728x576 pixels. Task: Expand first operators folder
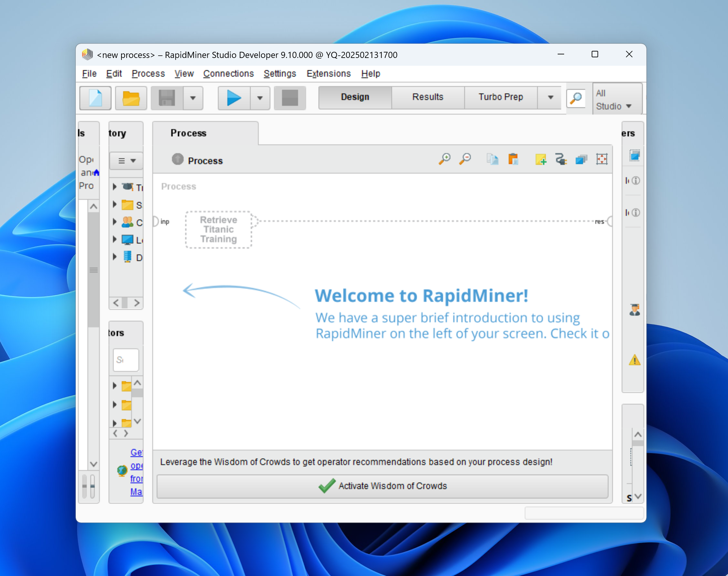115,386
